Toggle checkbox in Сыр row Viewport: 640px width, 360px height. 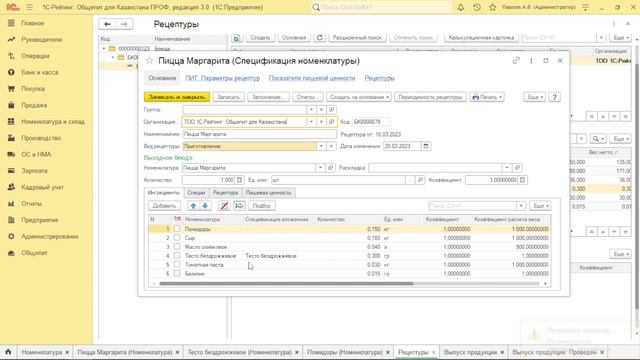[177, 238]
